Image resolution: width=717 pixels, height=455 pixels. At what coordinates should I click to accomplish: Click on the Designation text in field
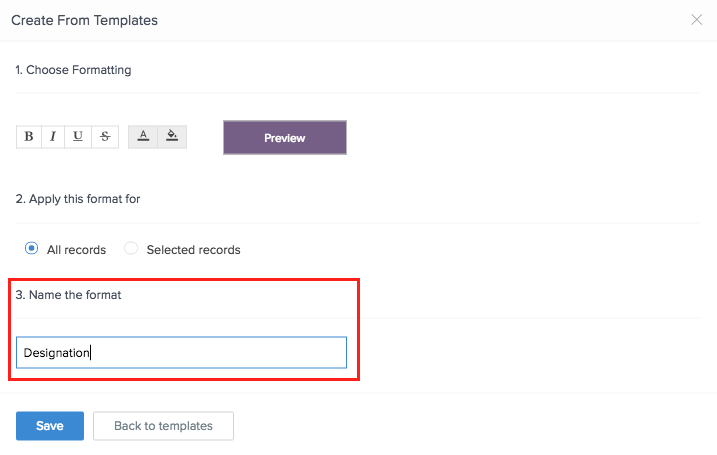point(56,353)
